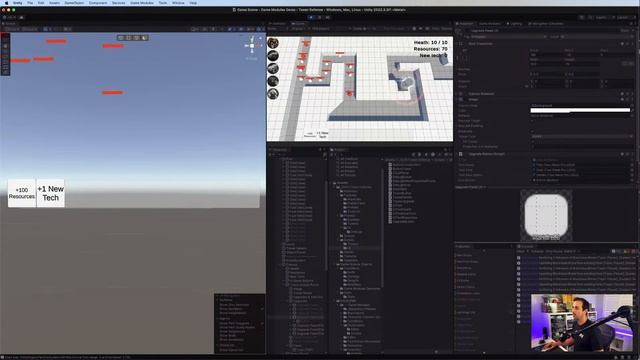Click the Width field in Rect Transform
This screenshot has width=640, height=360.
pos(546,64)
